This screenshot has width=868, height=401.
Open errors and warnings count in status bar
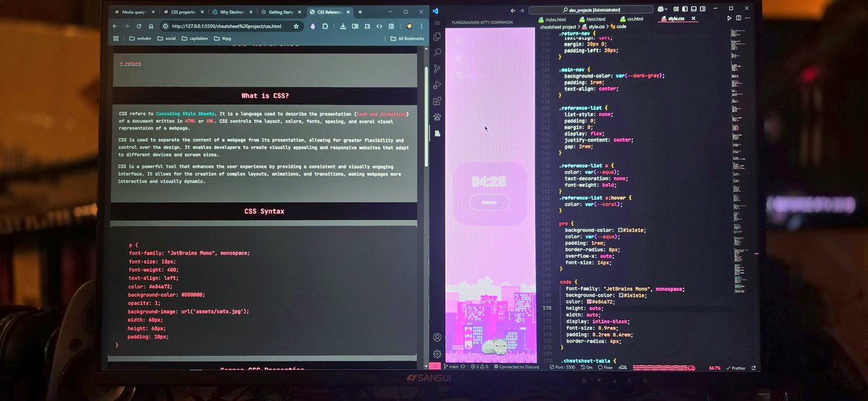tap(480, 367)
